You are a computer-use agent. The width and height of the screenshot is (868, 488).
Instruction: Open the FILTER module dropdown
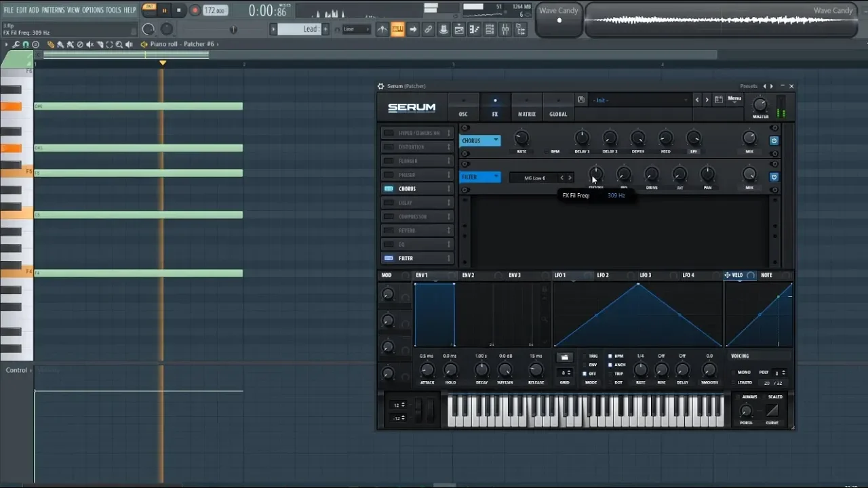click(480, 177)
